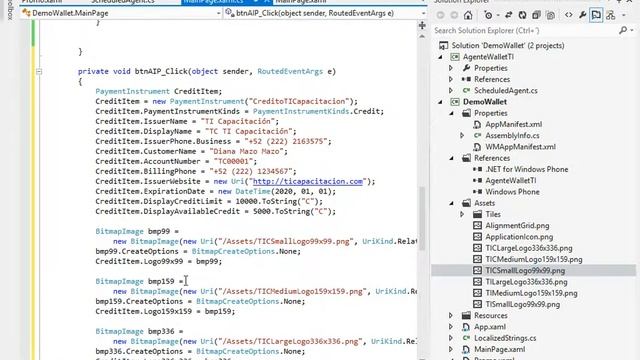Refresh the Solution Explorer
The image size is (640, 360).
522,16
